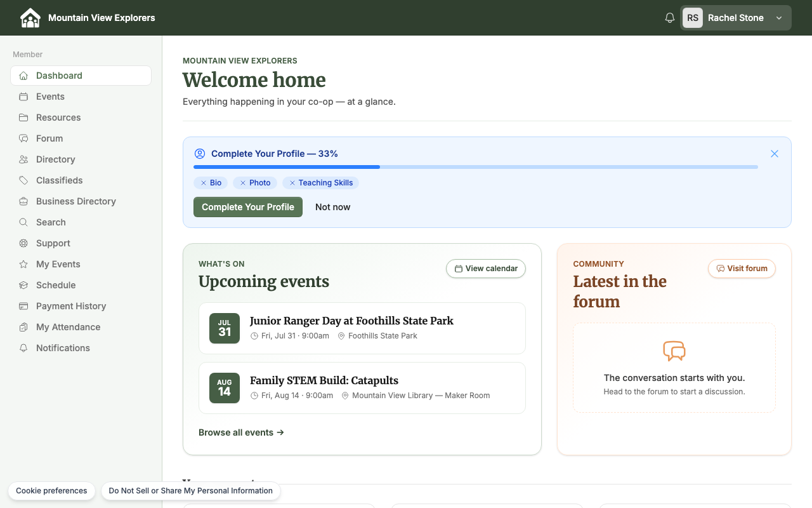Click the Dashboard home icon in sidebar

[23, 76]
